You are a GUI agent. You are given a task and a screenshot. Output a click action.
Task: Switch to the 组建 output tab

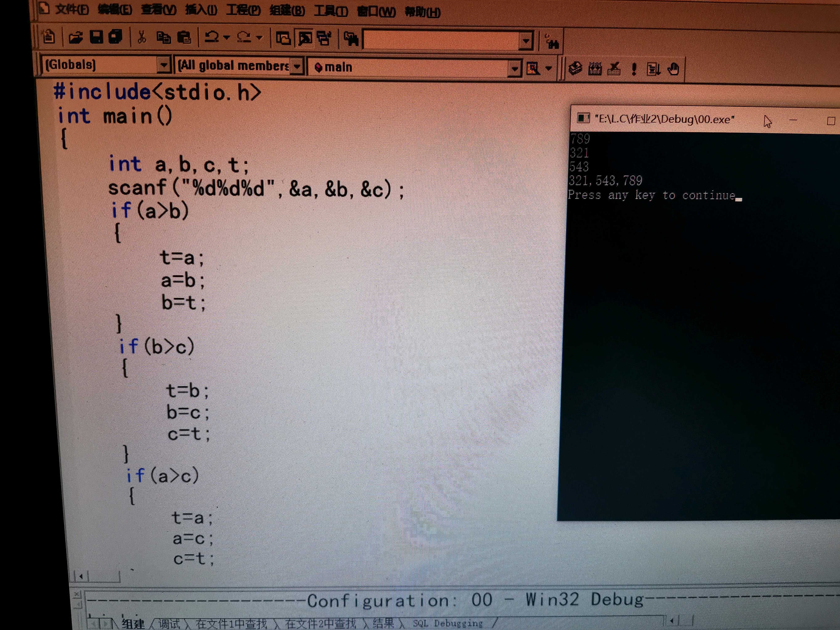point(133,623)
